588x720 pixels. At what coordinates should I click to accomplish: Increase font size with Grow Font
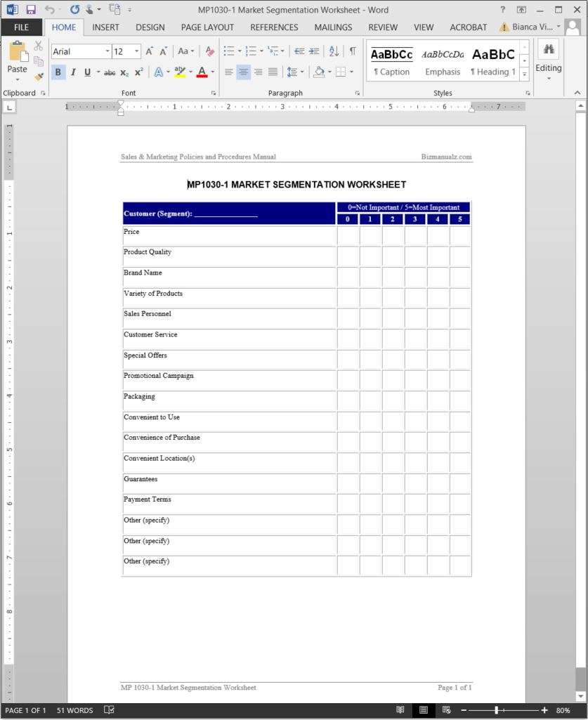[x=150, y=51]
